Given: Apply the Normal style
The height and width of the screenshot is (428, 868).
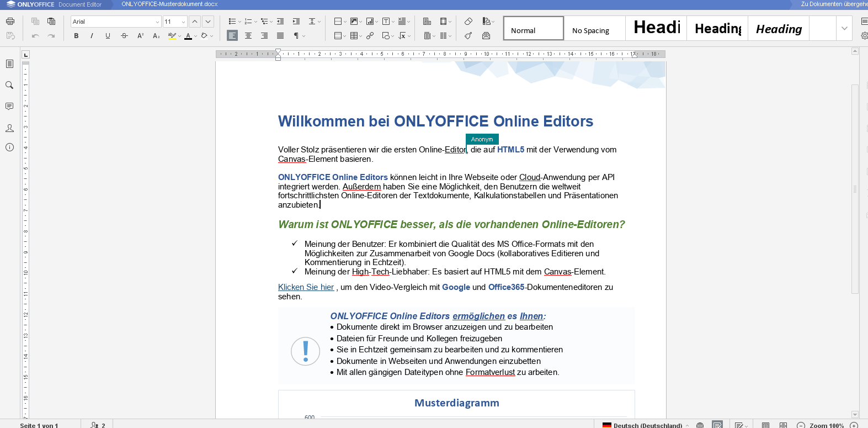Looking at the screenshot, I should click(x=533, y=28).
